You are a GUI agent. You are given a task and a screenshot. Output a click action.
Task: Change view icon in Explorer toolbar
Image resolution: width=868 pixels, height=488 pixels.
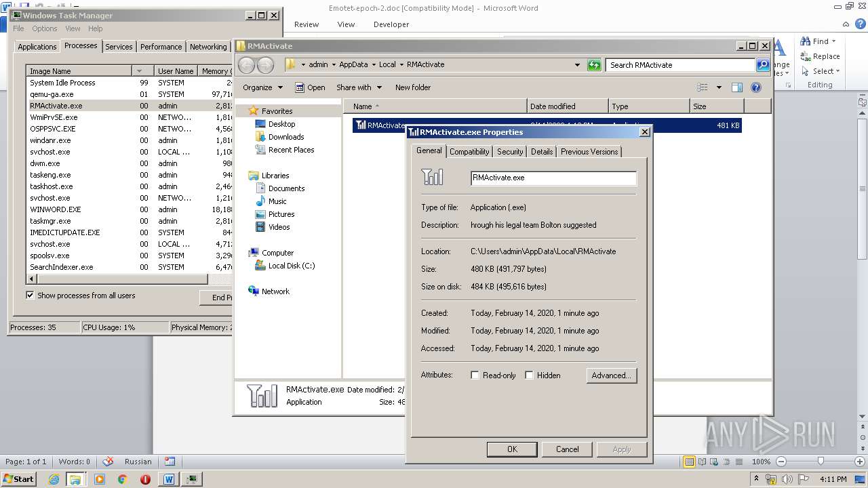(x=703, y=87)
